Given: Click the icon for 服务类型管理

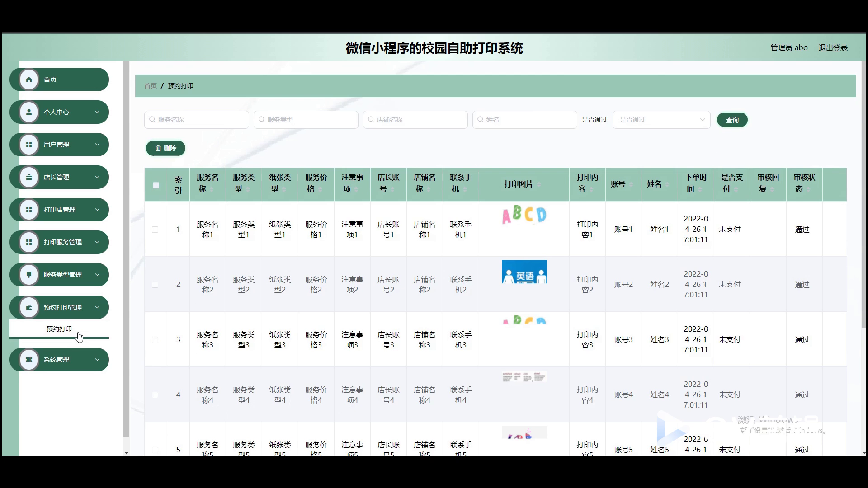Looking at the screenshot, I should [29, 275].
